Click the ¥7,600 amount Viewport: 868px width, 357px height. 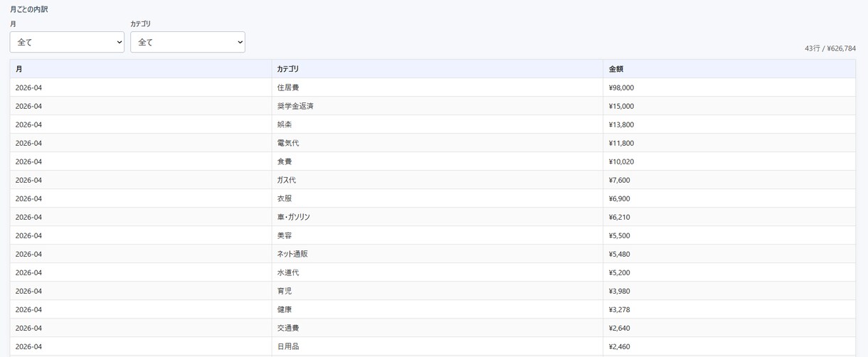(619, 180)
